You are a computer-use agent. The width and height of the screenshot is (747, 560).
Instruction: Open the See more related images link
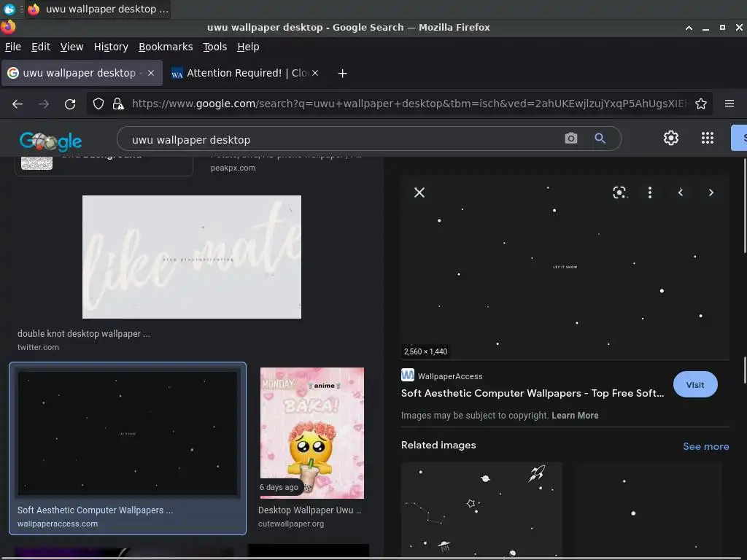[x=705, y=446]
